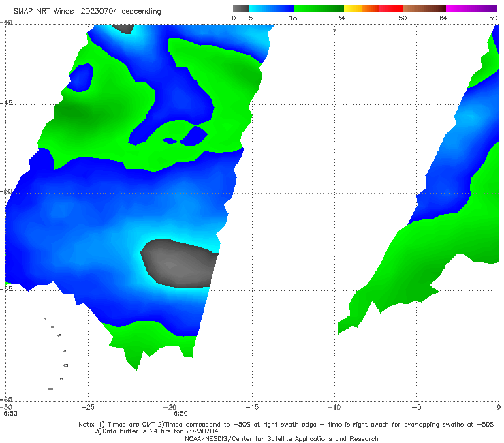Click the latitude axis label '-60'

coord(6,399)
